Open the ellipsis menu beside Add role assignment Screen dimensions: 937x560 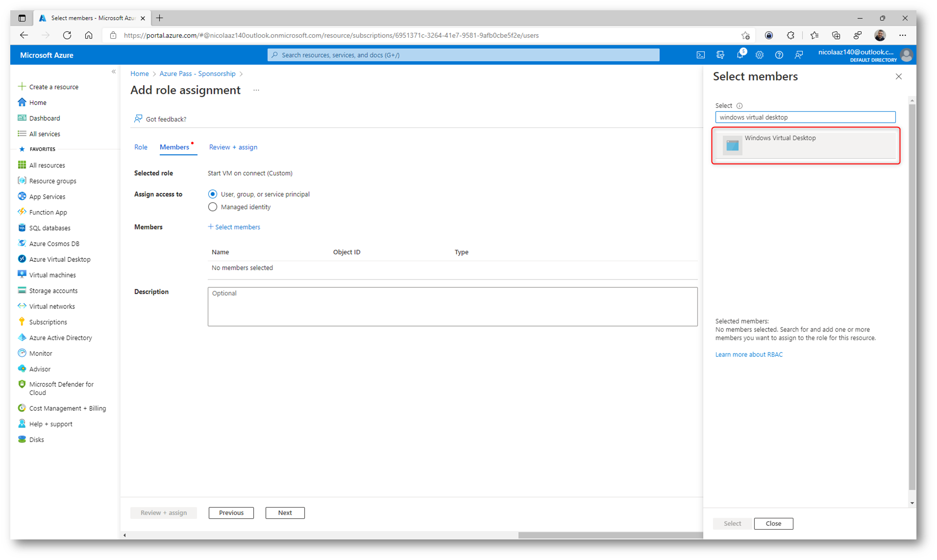[256, 90]
